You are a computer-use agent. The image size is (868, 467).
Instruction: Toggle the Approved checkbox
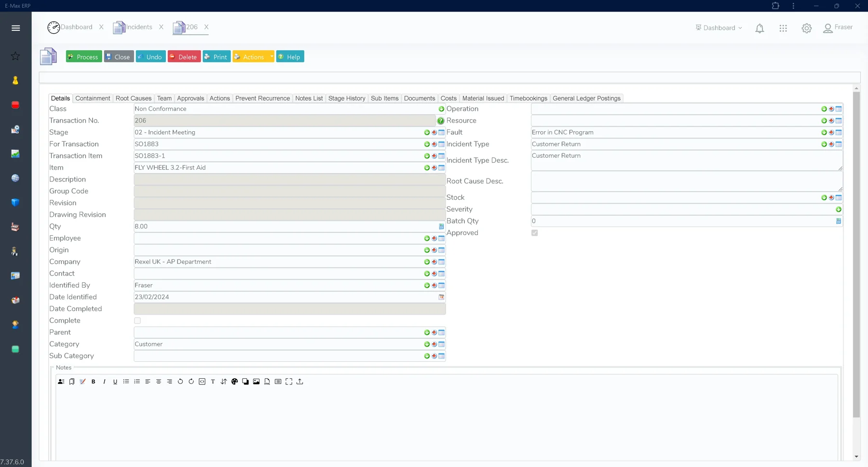tap(535, 233)
